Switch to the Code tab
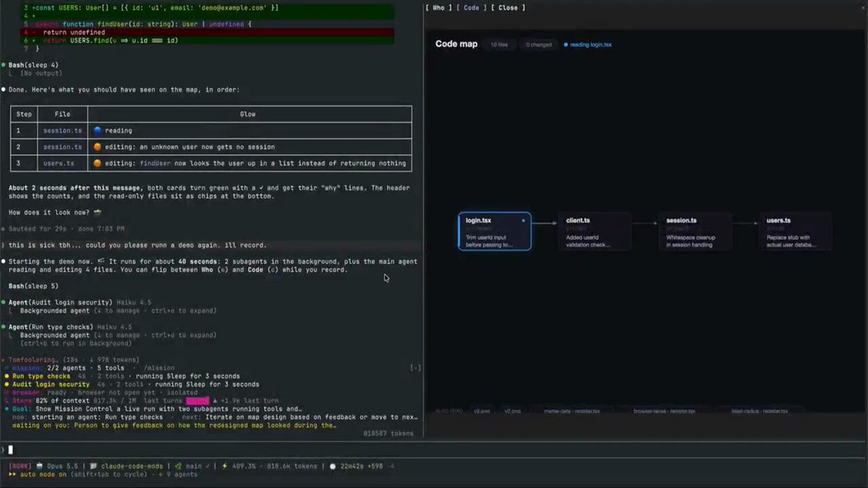Screen dimensions: 868x488 click(x=471, y=7)
